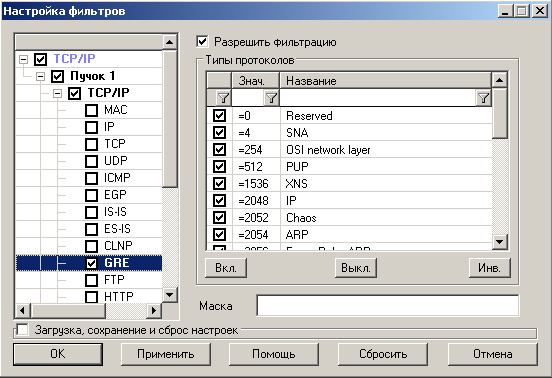Image resolution: width=552 pixels, height=378 pixels.
Task: Uncheck the XNS protocol checkbox
Action: click(x=219, y=183)
